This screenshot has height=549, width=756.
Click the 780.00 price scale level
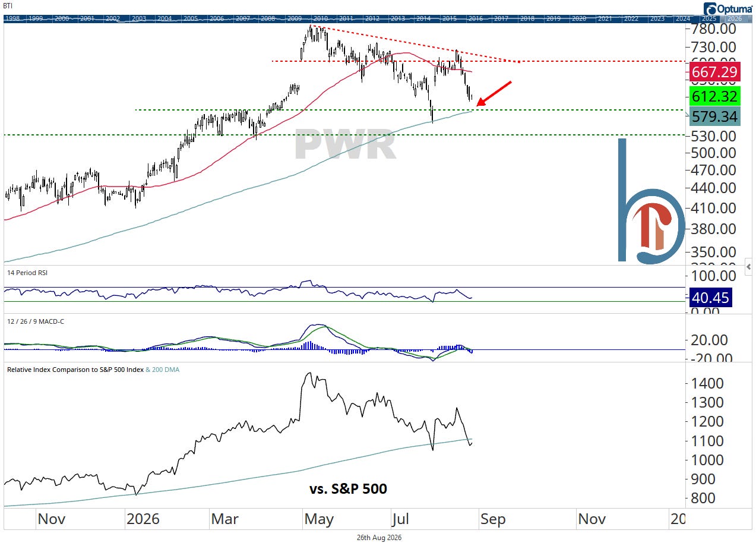pyautogui.click(x=713, y=29)
